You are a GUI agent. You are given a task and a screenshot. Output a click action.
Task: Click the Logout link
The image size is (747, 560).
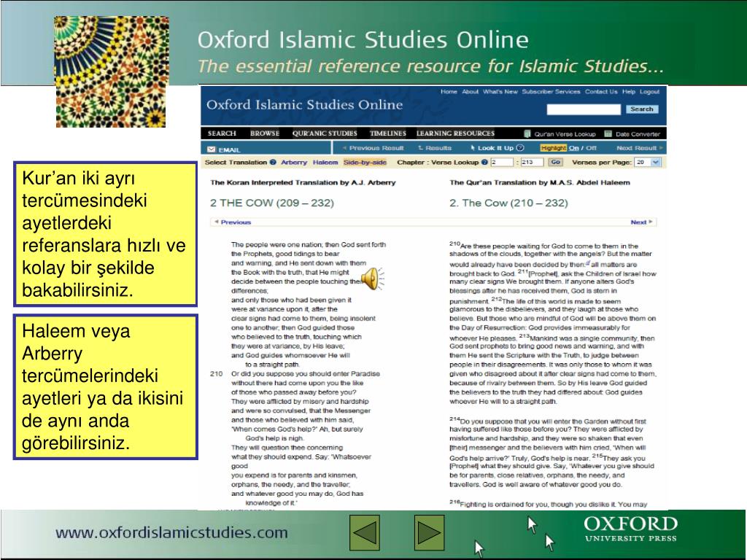tap(650, 91)
